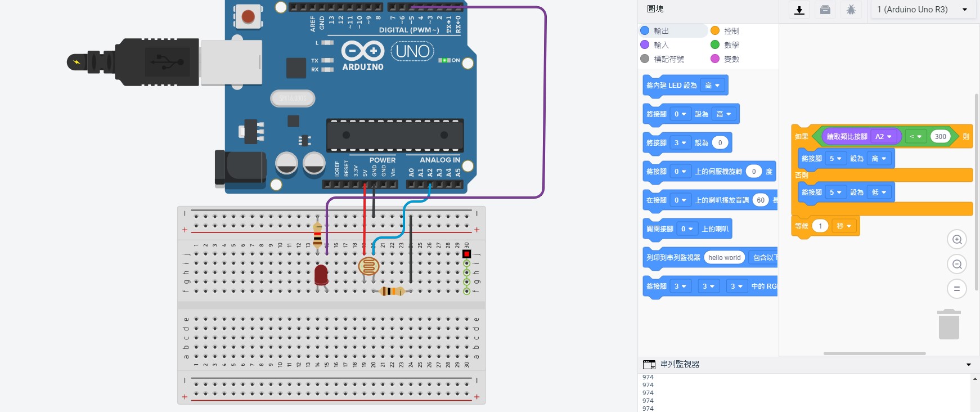Open the libraries drawer icon
Image resolution: width=980 pixels, height=412 pixels.
point(825,10)
